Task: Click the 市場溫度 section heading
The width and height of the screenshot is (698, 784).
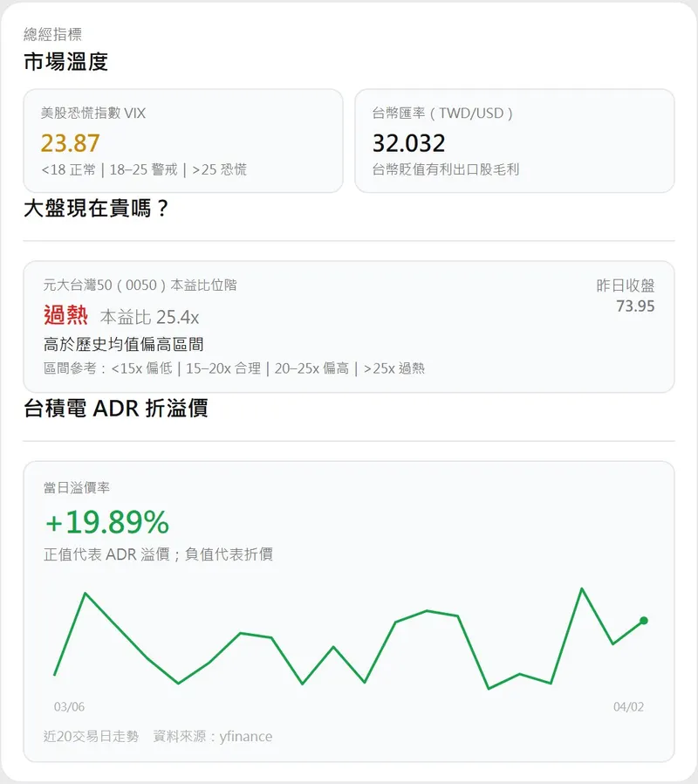Action: point(65,62)
